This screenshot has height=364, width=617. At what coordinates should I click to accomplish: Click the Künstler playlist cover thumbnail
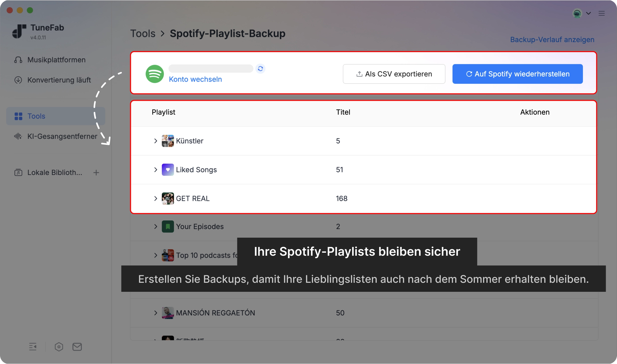(x=168, y=141)
